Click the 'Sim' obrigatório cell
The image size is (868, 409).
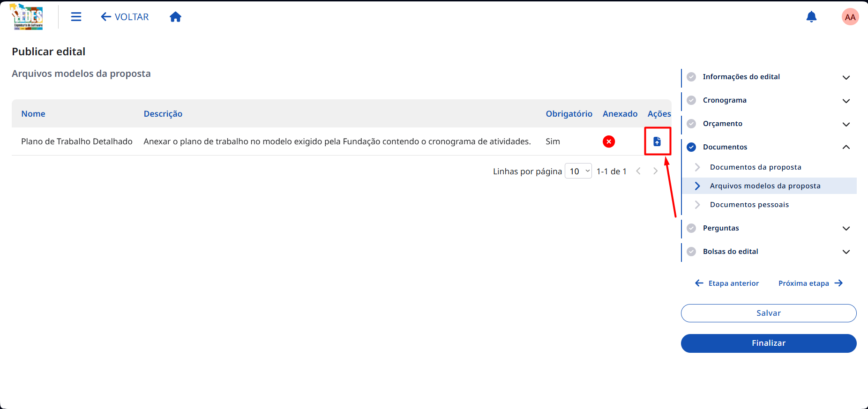coord(553,141)
